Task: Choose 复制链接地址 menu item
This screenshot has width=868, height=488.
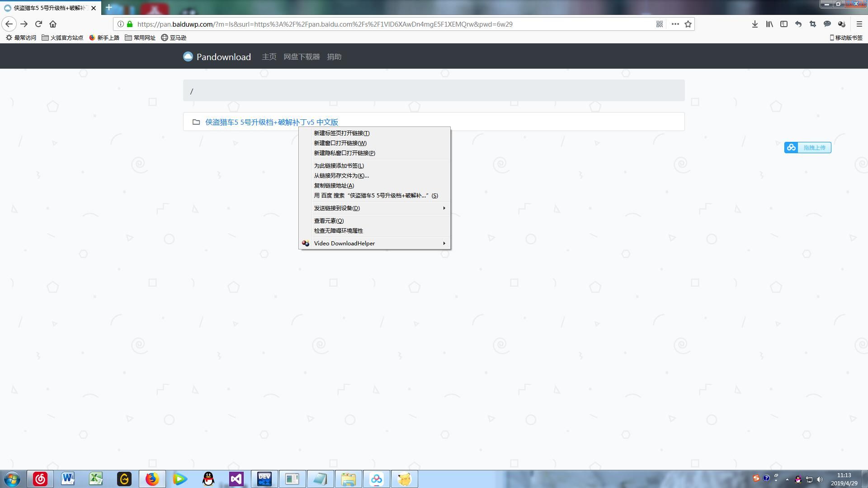Action: [x=374, y=185]
